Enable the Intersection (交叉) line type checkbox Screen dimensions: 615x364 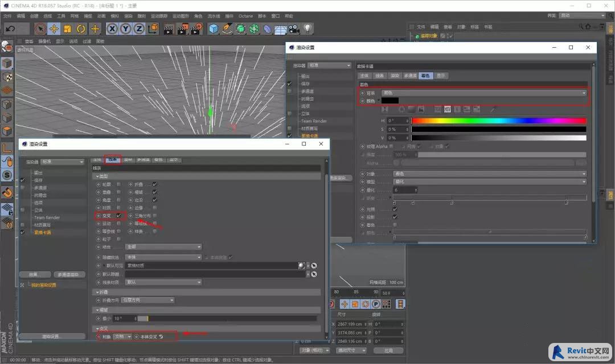coord(119,216)
